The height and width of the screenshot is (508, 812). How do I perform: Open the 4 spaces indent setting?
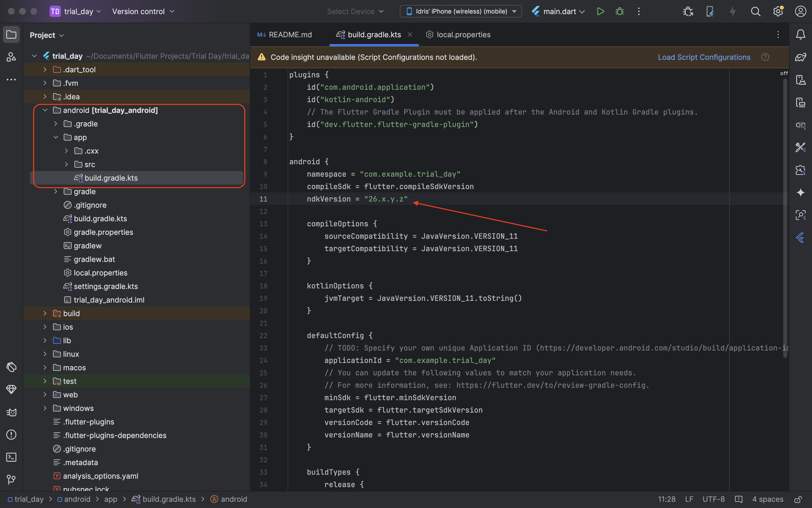[x=767, y=499]
